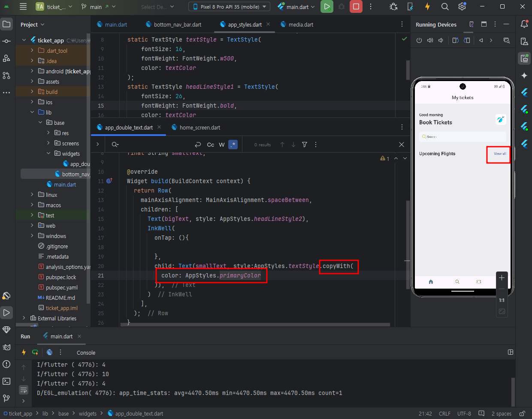Screen dimensions: 532x419
Task: Click the Run green play button
Action: click(x=326, y=6)
